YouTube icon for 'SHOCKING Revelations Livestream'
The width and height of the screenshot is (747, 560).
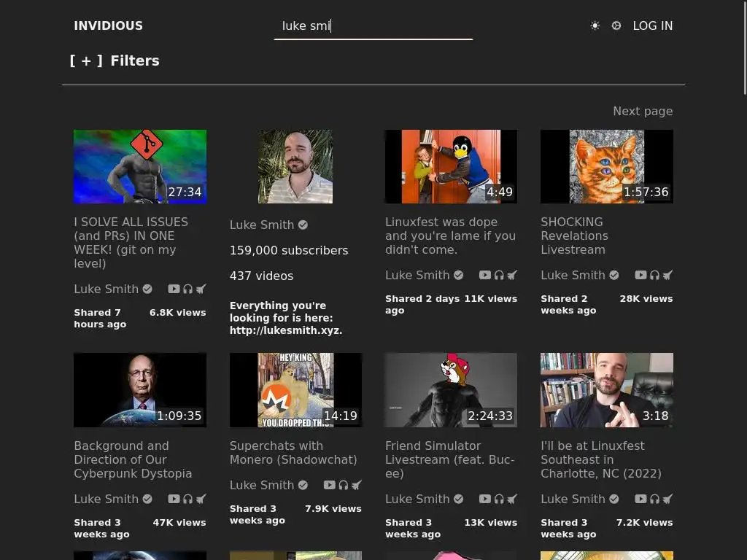coord(640,275)
